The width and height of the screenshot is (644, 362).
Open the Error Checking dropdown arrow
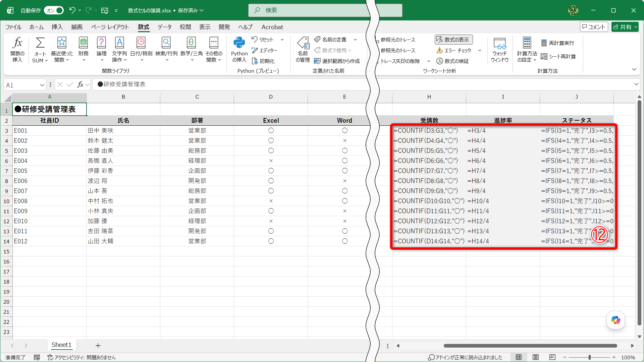(x=480, y=50)
